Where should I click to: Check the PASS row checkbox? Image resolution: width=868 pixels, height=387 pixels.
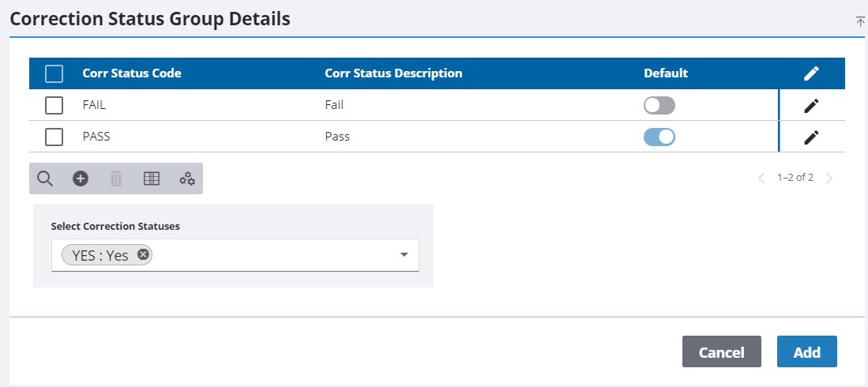[54, 137]
